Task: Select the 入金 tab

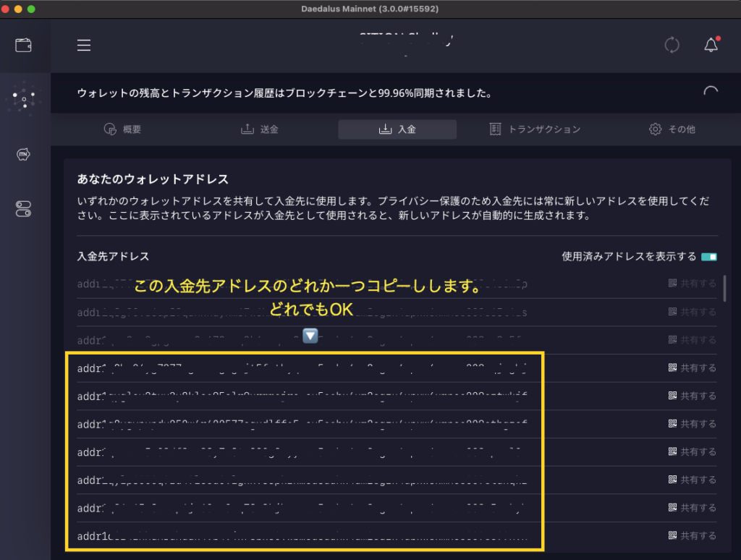Action: (397, 130)
